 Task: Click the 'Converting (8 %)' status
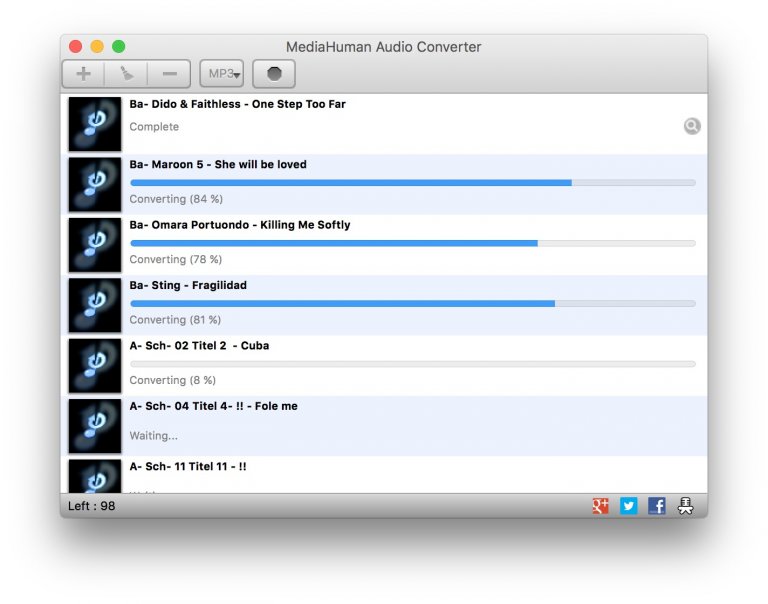pos(172,380)
